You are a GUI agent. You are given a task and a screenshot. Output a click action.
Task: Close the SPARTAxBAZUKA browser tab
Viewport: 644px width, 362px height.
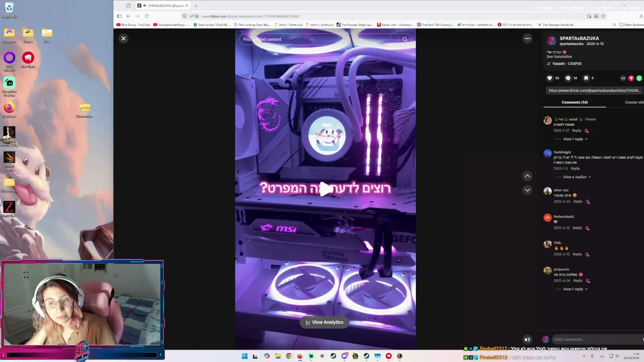tap(187, 6)
